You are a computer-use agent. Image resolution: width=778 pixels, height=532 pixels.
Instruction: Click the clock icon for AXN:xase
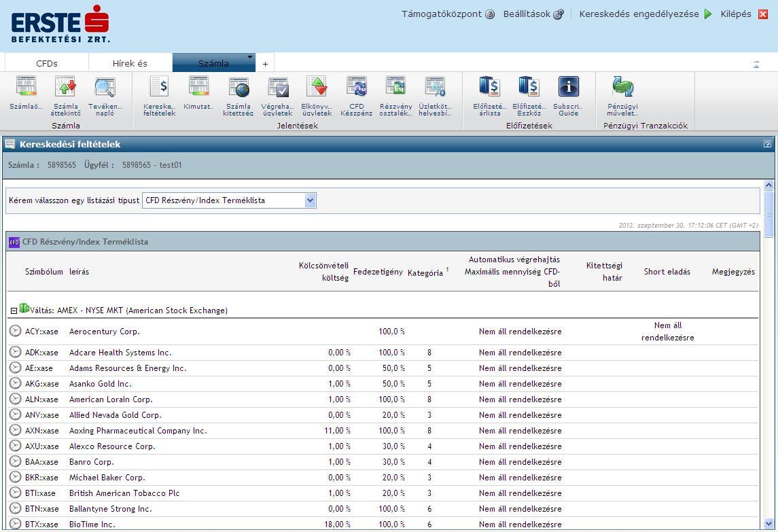coord(16,430)
